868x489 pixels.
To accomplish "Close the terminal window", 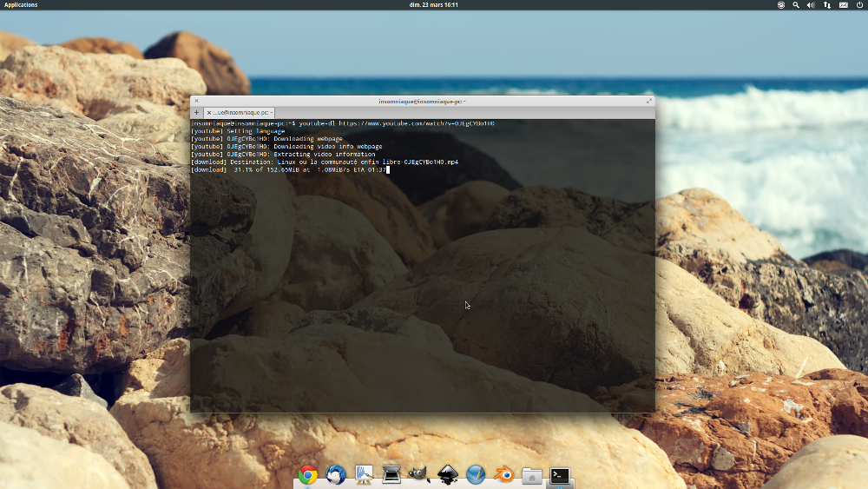I will pos(196,102).
